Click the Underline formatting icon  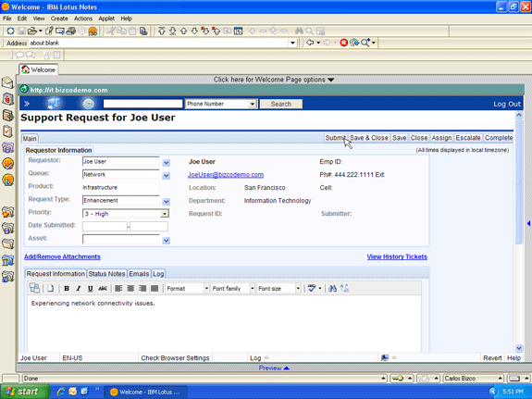(x=91, y=289)
